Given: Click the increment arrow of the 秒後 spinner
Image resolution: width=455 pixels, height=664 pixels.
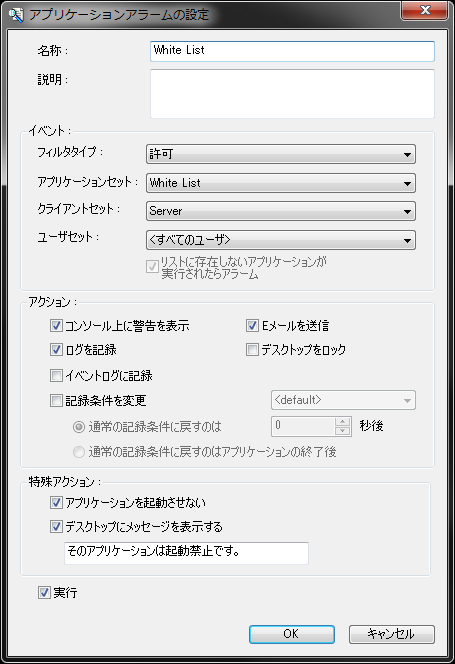Looking at the screenshot, I should click(342, 421).
